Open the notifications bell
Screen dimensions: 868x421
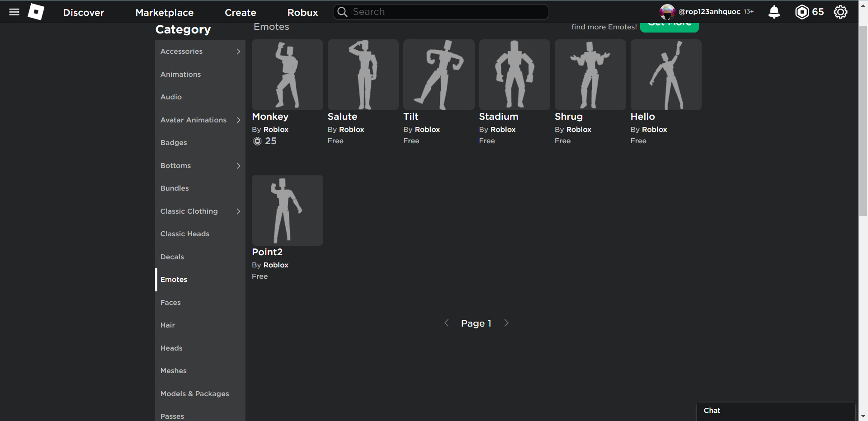coord(774,12)
